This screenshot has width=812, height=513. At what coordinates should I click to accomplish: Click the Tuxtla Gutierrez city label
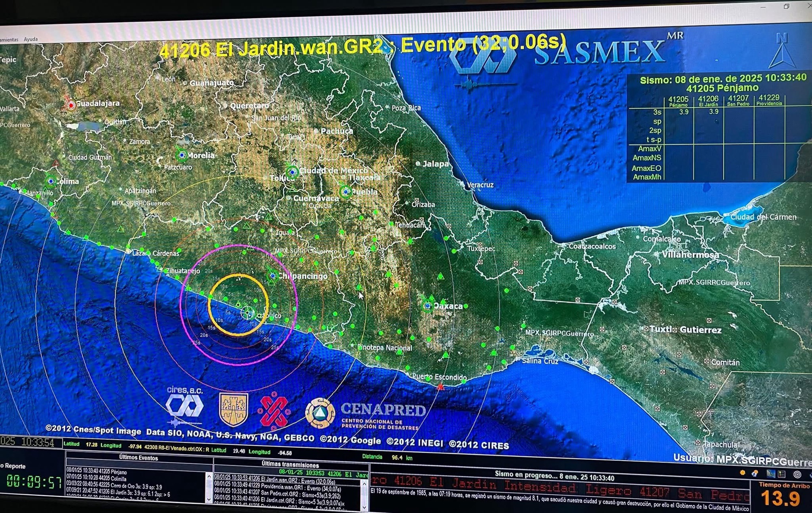pyautogui.click(x=685, y=329)
